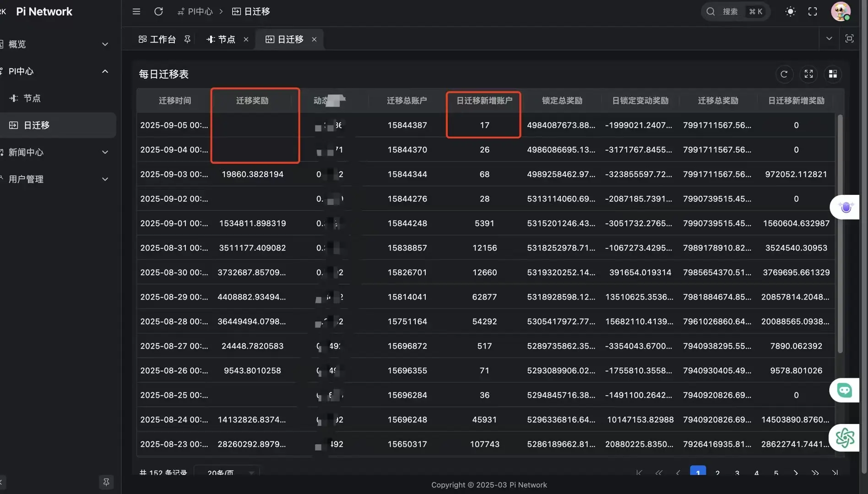
Task: Maximize the tab content area icon
Action: 849,38
